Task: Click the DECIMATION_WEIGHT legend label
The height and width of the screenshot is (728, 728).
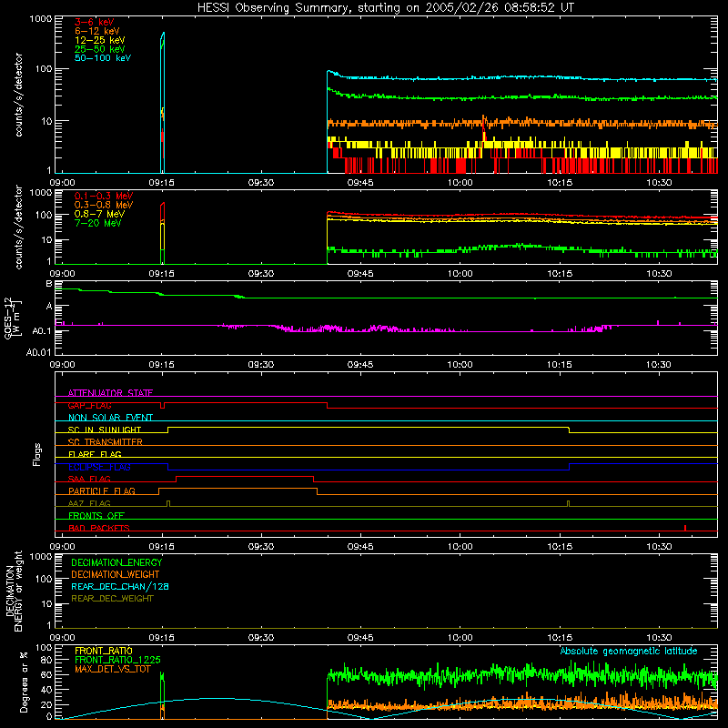Action: coord(116,574)
